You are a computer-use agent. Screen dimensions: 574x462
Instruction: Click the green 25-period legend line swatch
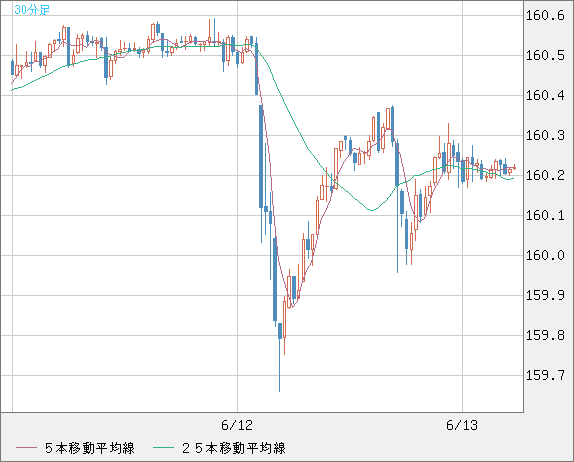tap(163, 448)
